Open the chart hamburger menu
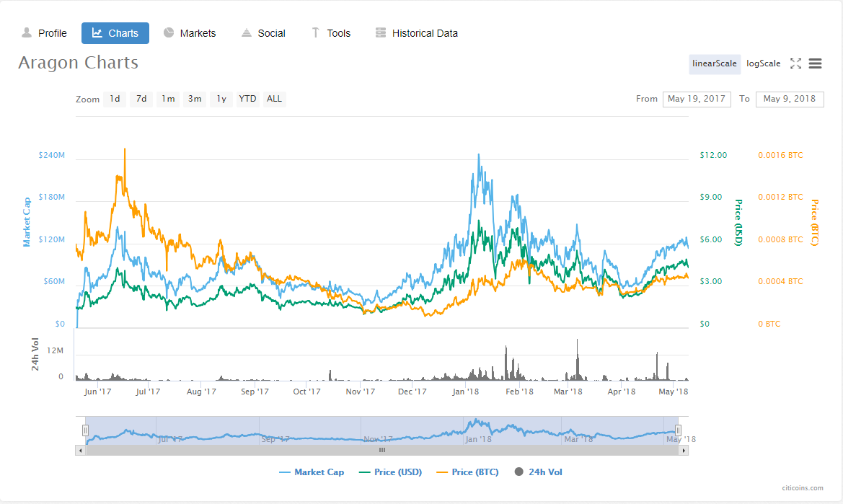Viewport: 843px width, 504px height. point(815,63)
